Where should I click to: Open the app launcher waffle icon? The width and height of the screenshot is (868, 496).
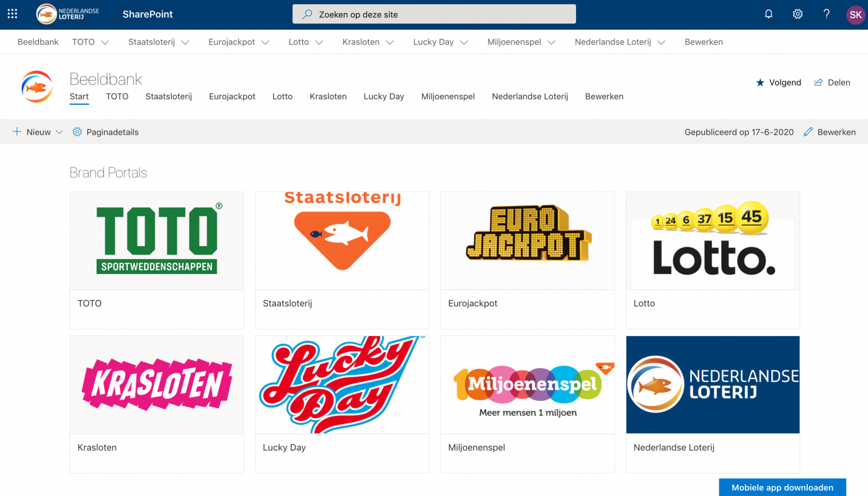pyautogui.click(x=12, y=14)
